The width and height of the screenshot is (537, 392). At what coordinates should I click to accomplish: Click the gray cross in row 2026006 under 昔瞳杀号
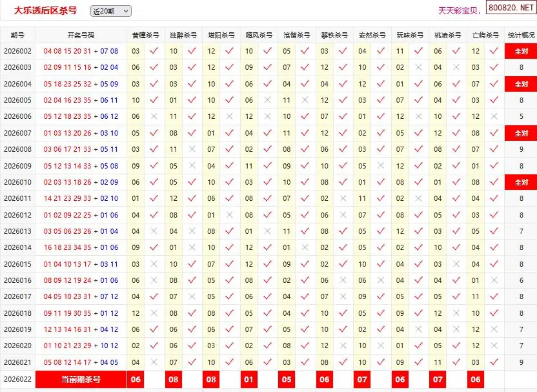click(x=154, y=117)
